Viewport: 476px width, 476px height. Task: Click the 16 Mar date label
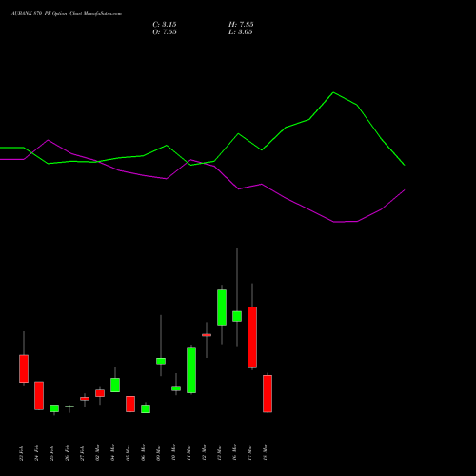[x=234, y=452]
